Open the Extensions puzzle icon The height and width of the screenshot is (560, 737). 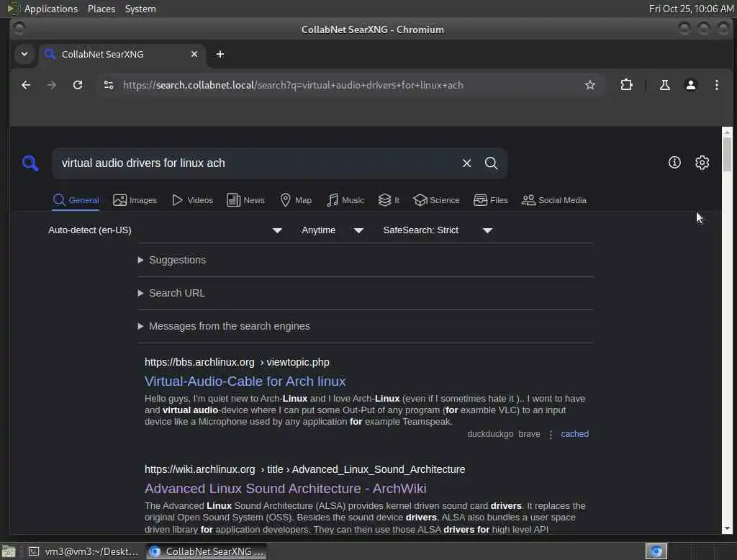626,85
